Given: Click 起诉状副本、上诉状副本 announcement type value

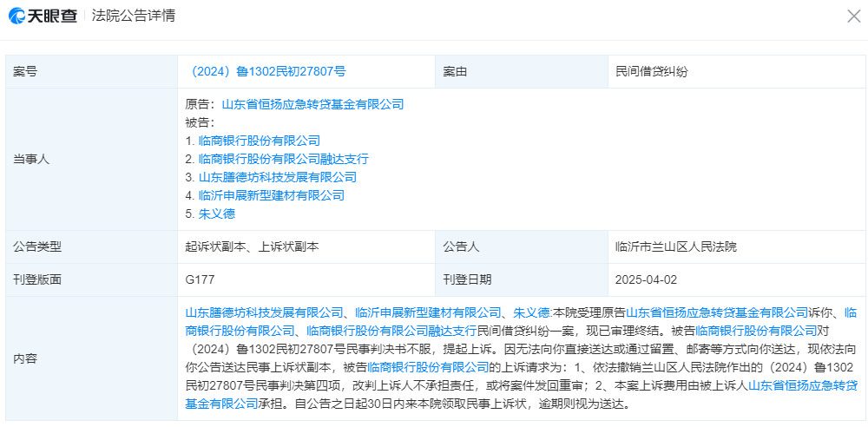Looking at the screenshot, I should point(252,247).
